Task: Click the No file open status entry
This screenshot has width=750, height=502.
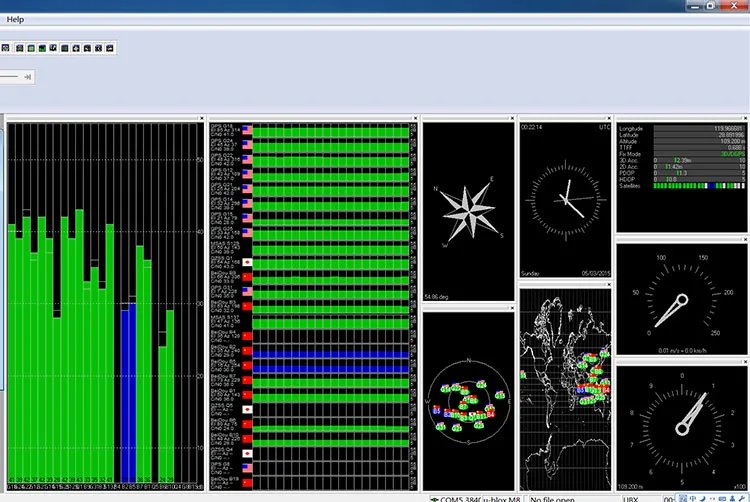Action: coord(552,499)
